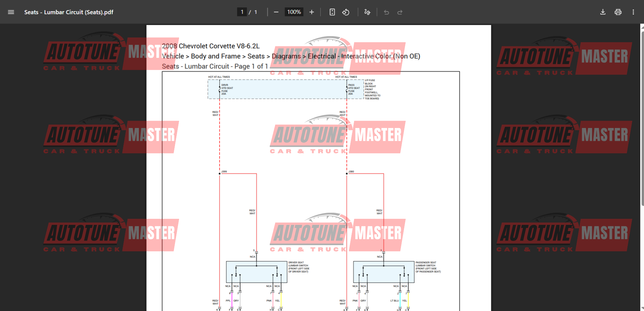Open the three-dot more actions menu
This screenshot has height=311, width=644.
click(x=633, y=12)
